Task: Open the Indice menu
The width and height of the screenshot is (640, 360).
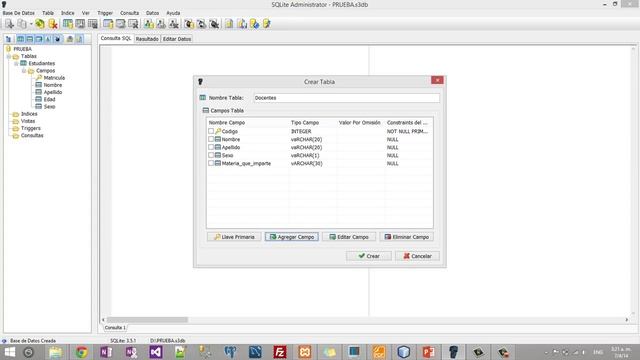Action: (x=68, y=13)
